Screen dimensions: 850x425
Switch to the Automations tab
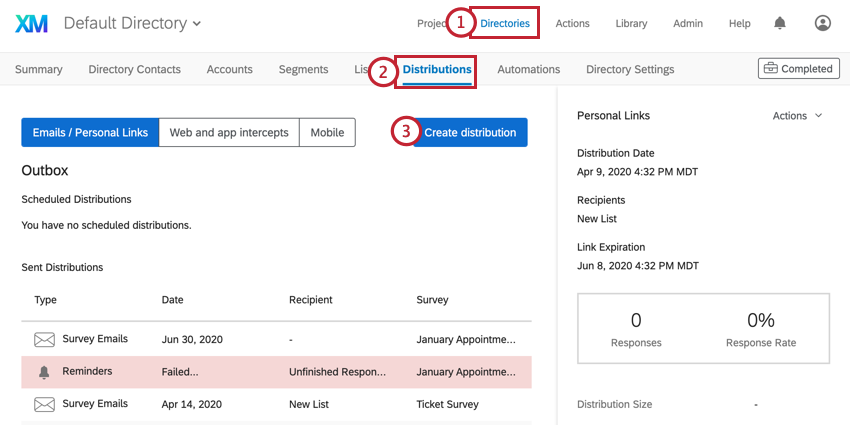tap(529, 69)
